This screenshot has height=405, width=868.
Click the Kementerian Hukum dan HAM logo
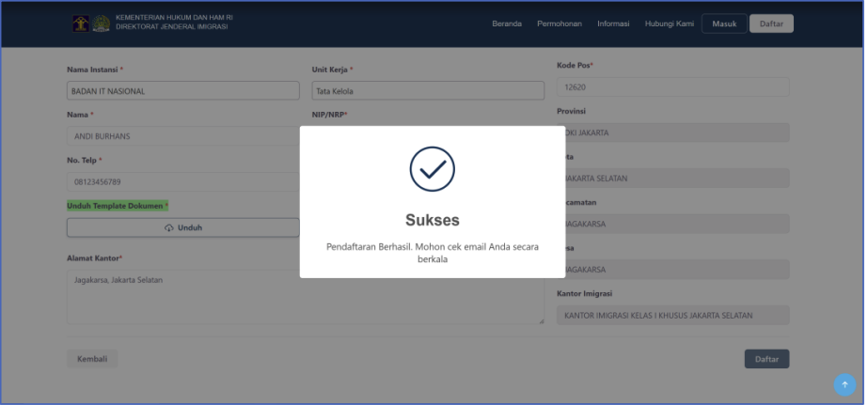[x=81, y=23]
